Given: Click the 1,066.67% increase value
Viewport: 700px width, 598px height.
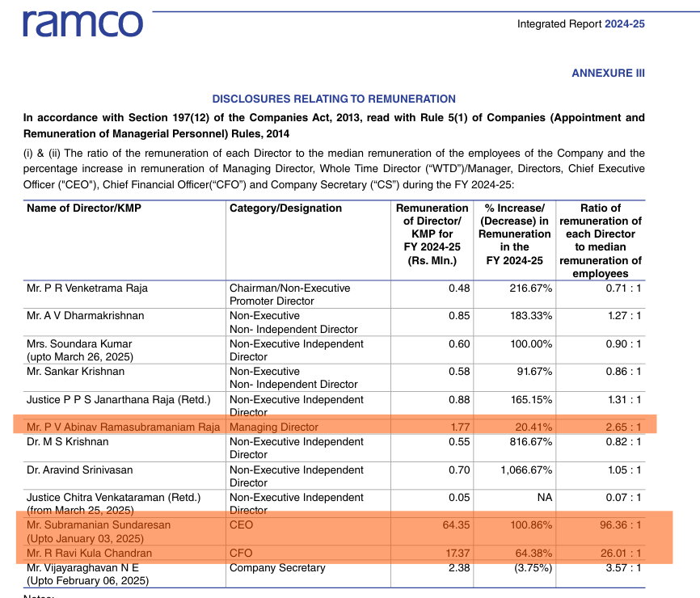Looking at the screenshot, I should coord(526,470).
